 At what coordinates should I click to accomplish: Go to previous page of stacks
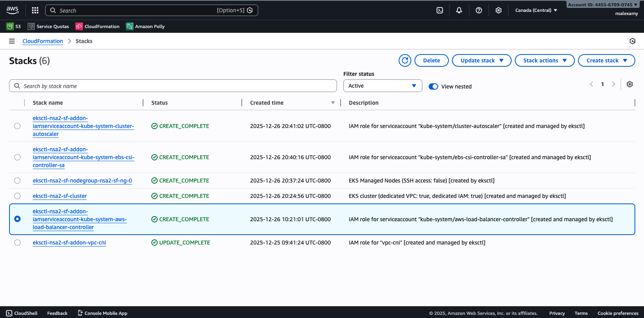click(591, 84)
